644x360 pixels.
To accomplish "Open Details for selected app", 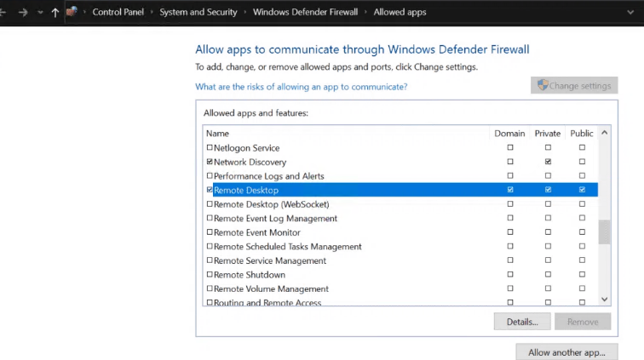I will point(522,322).
